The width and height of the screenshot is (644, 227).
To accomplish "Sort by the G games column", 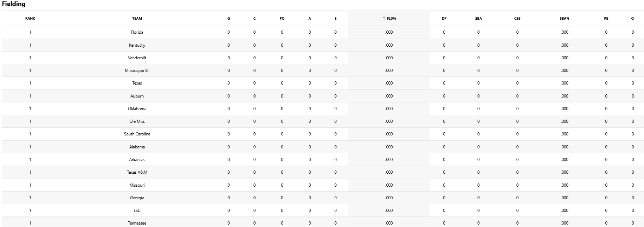I will 228,18.
